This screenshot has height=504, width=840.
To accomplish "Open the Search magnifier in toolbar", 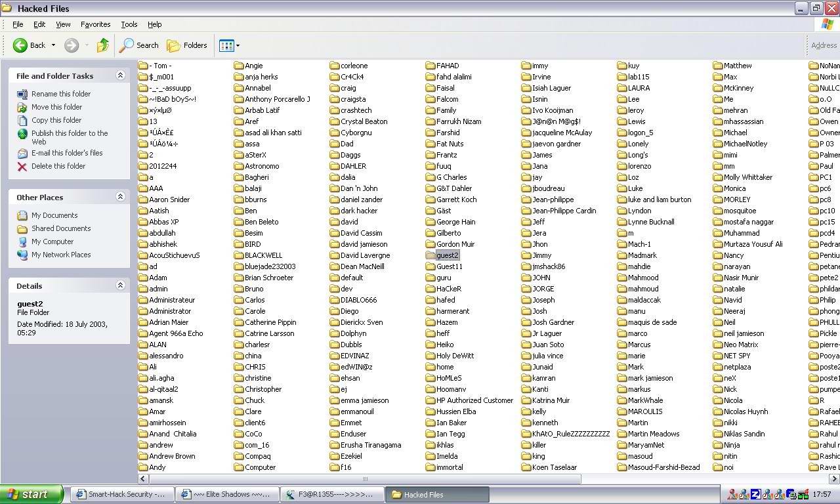I will [x=127, y=45].
